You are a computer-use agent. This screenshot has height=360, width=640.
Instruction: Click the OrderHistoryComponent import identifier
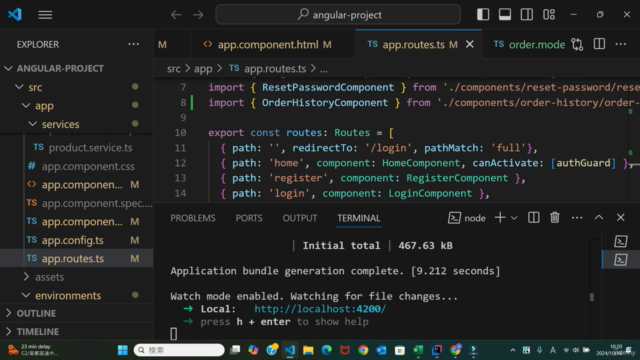pos(325,102)
